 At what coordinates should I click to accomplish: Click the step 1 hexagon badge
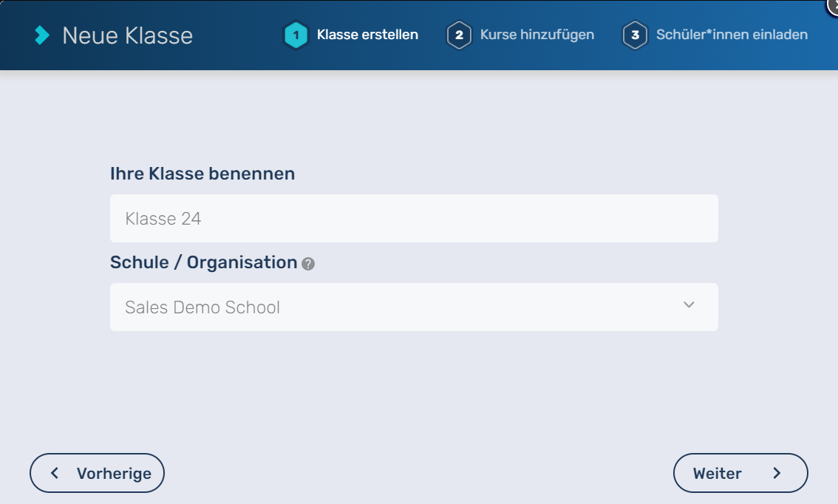click(296, 35)
